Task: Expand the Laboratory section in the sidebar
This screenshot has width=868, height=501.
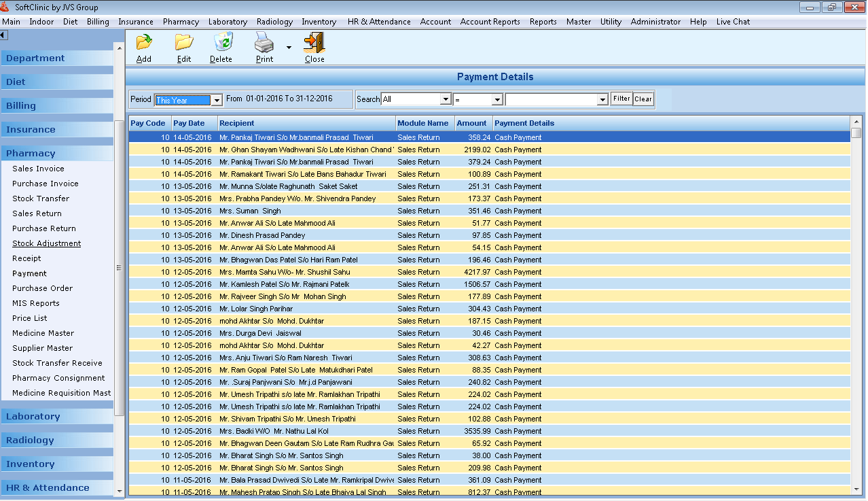Action: pos(33,415)
